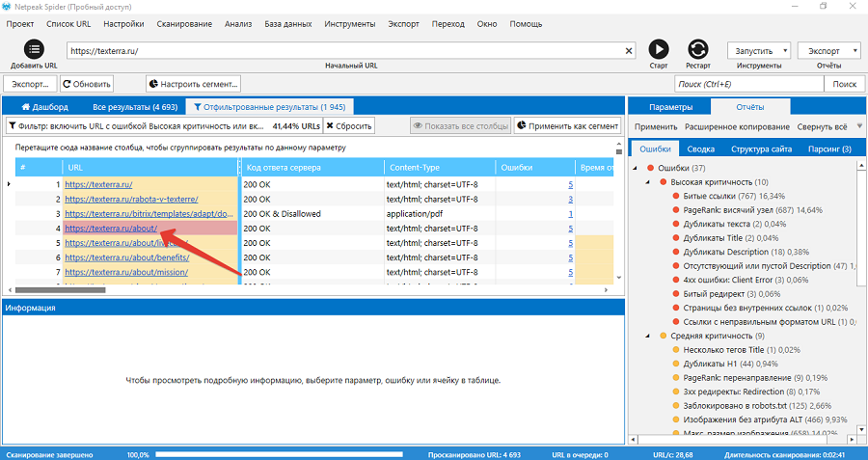Open the Проект menu
The width and height of the screenshot is (868, 460).
[20, 24]
